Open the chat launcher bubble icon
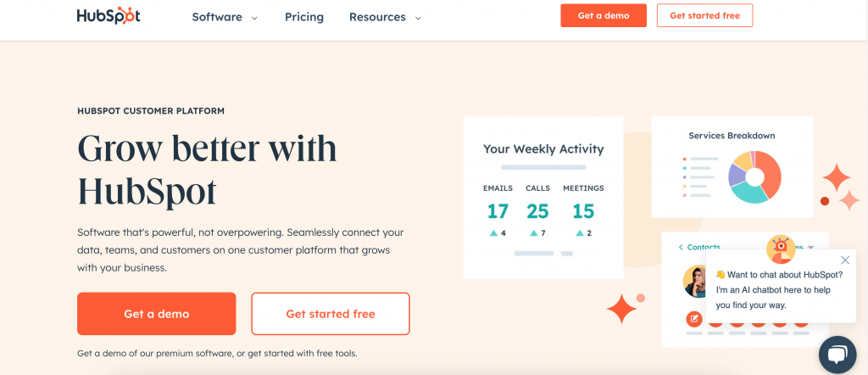 point(837,355)
